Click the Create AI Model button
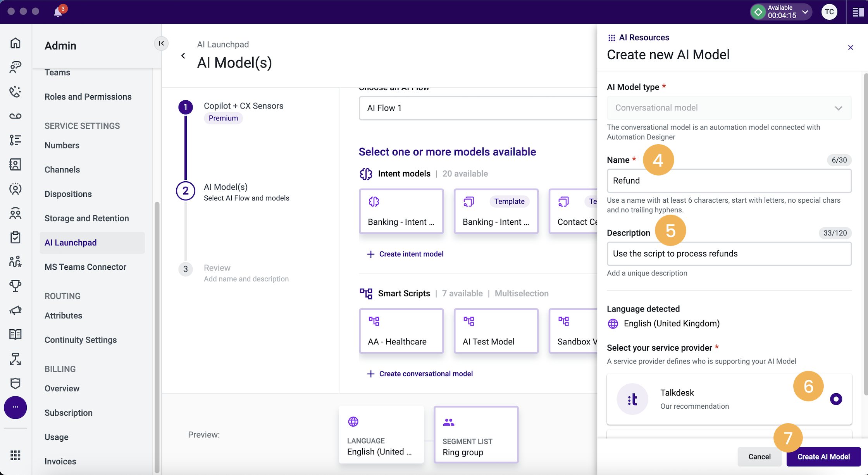Viewport: 868px width, 475px height. click(823, 457)
